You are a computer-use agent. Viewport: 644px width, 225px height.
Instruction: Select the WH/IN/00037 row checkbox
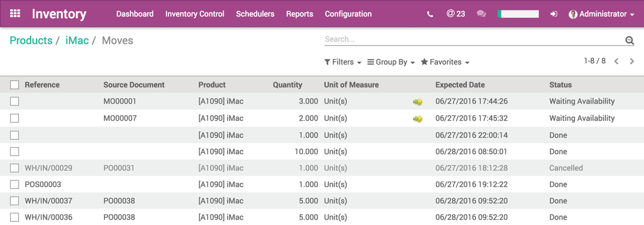[x=14, y=201]
